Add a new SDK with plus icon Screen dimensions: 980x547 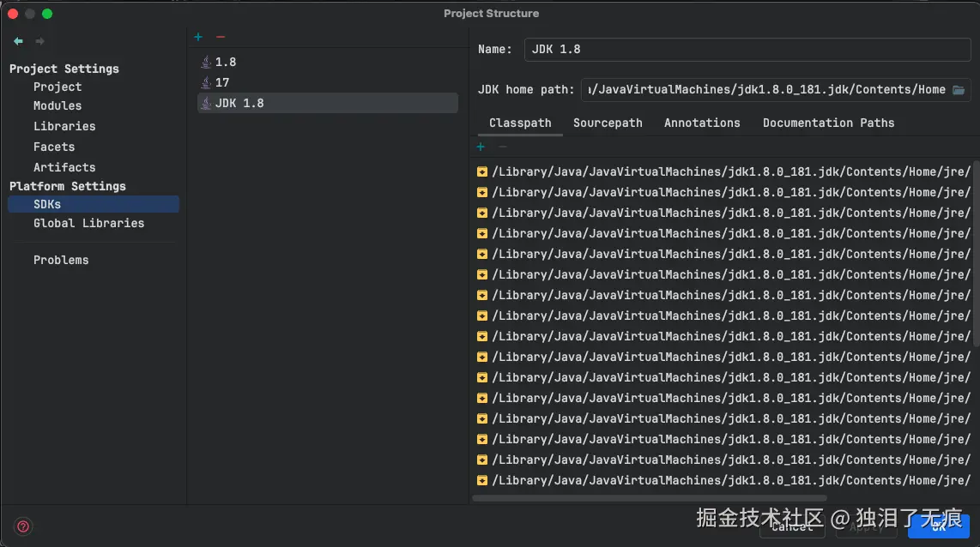tap(198, 37)
